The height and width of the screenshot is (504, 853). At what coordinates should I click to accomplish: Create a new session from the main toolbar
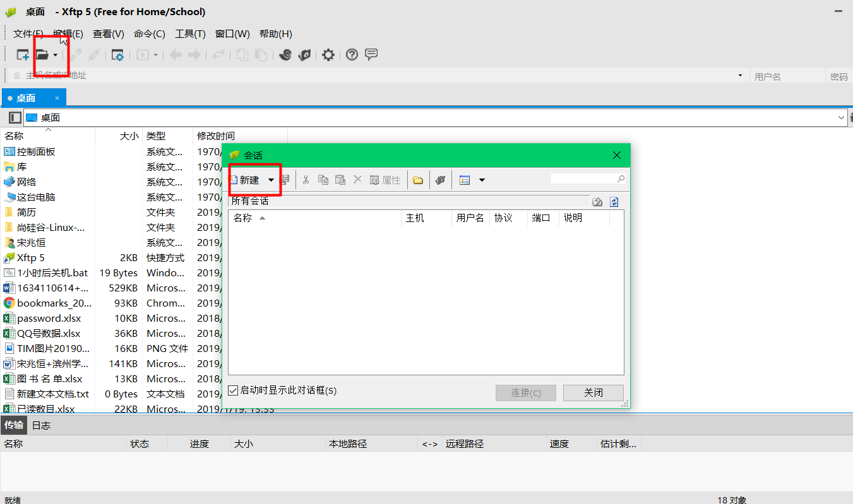(x=21, y=54)
